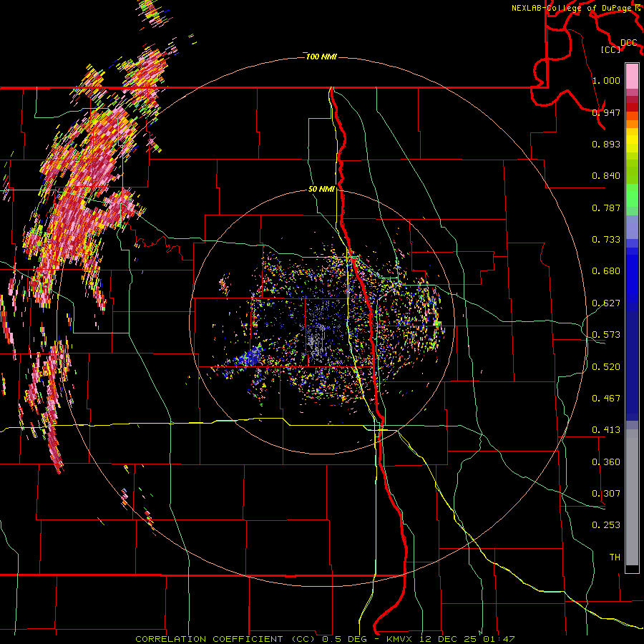Click the Correlation Coefficient caption at the bottom

click(325, 639)
